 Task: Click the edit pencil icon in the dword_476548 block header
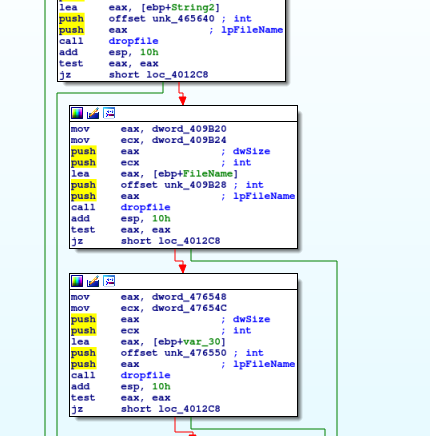(93, 281)
